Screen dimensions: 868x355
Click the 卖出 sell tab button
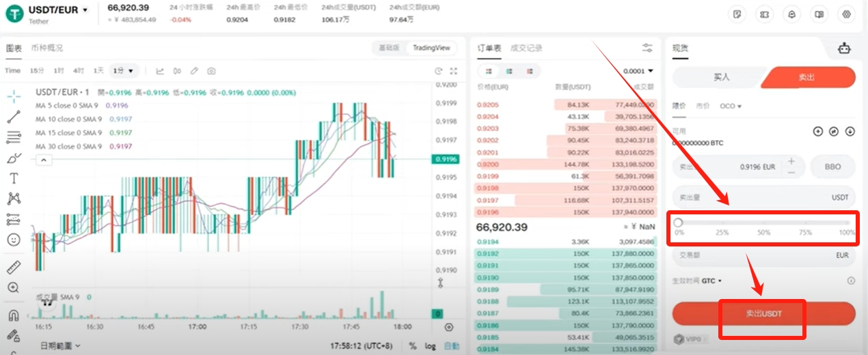click(808, 77)
